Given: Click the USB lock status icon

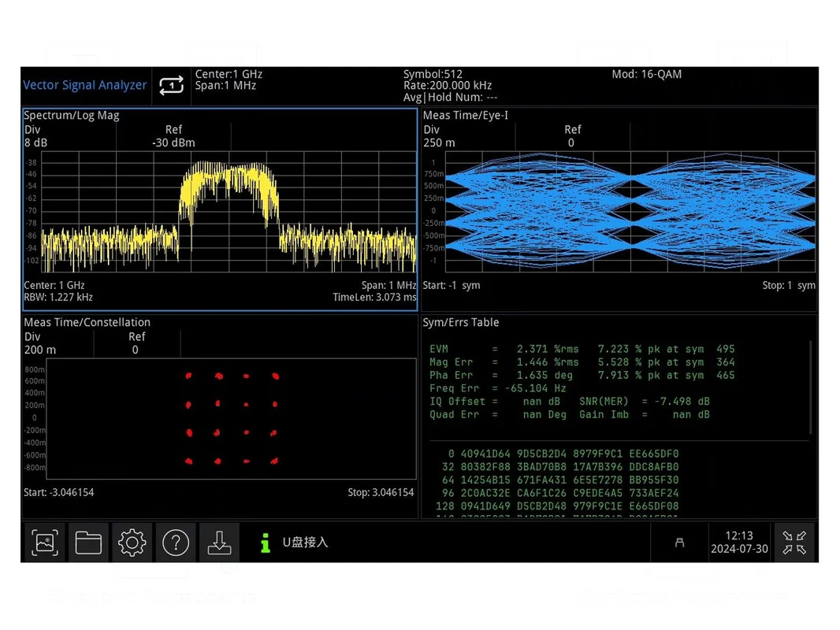Looking at the screenshot, I should (x=679, y=543).
